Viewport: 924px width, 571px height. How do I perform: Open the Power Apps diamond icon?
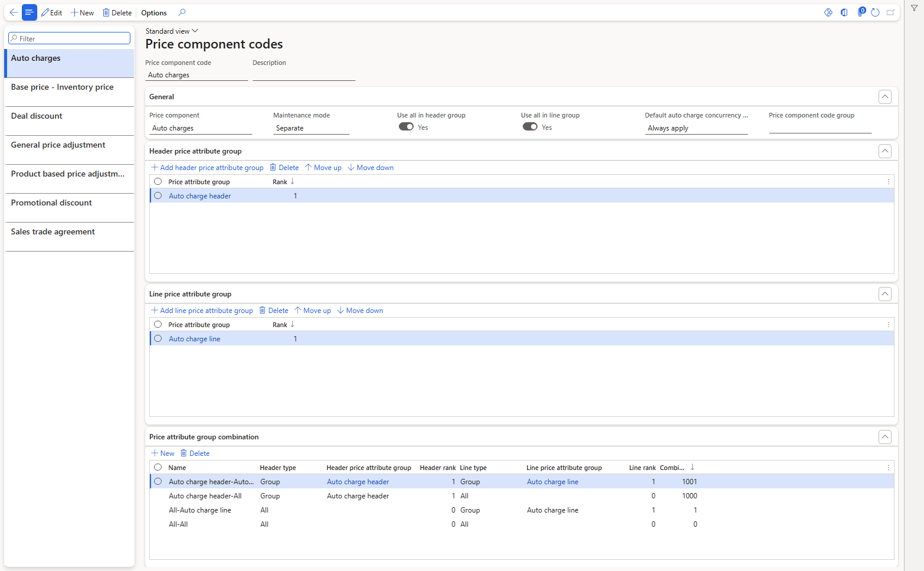(828, 12)
